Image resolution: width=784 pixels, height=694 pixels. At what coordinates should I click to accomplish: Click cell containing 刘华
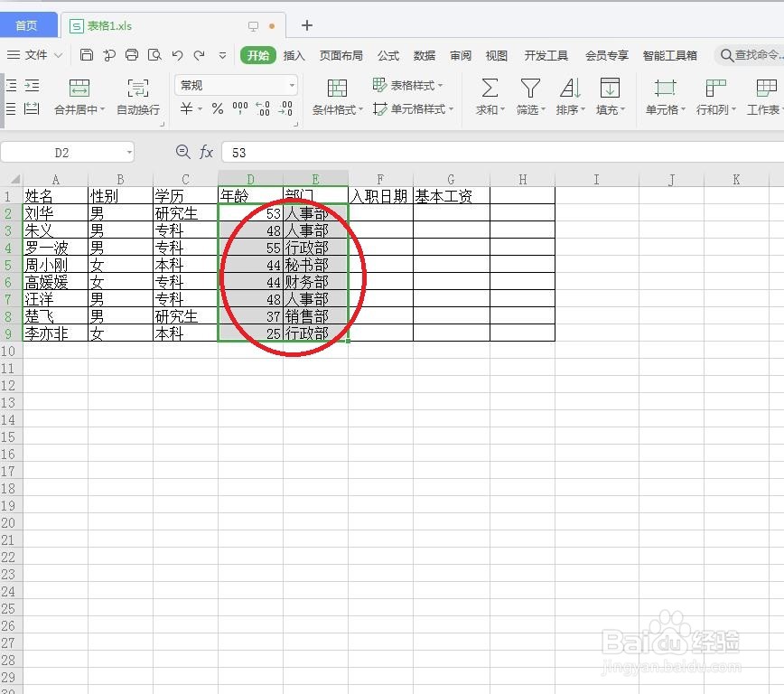click(55, 213)
